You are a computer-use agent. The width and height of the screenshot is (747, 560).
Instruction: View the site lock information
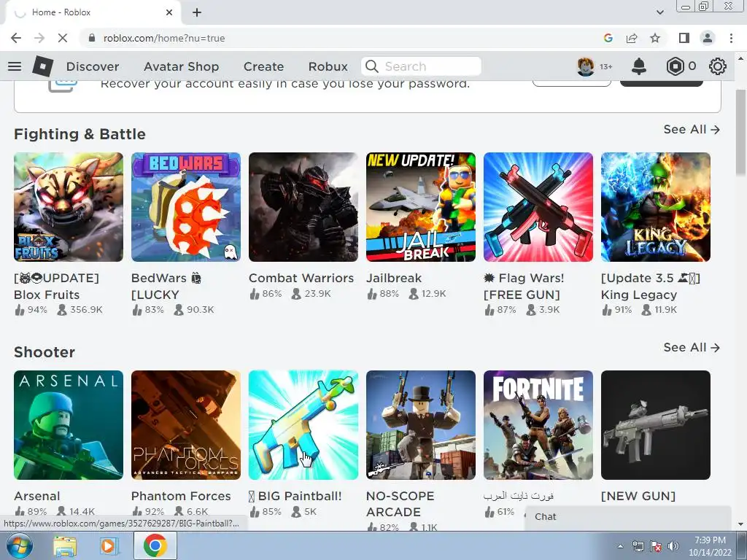(92, 38)
